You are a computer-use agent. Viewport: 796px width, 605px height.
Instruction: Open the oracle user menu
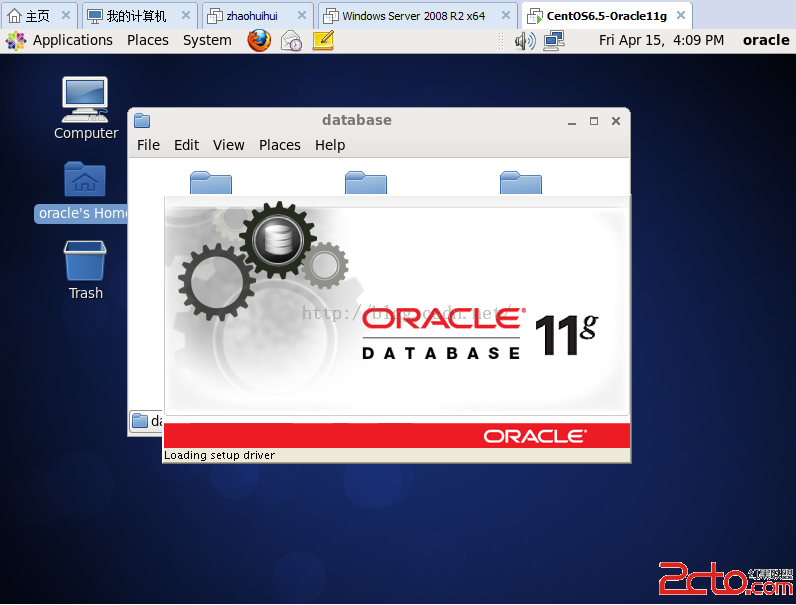point(766,40)
